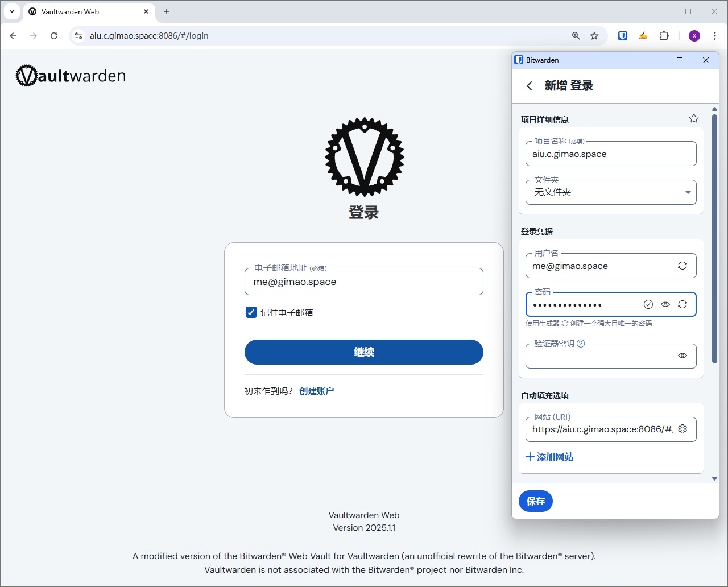This screenshot has width=728, height=587.
Task: Click the 继续 continue button
Action: coord(364,352)
